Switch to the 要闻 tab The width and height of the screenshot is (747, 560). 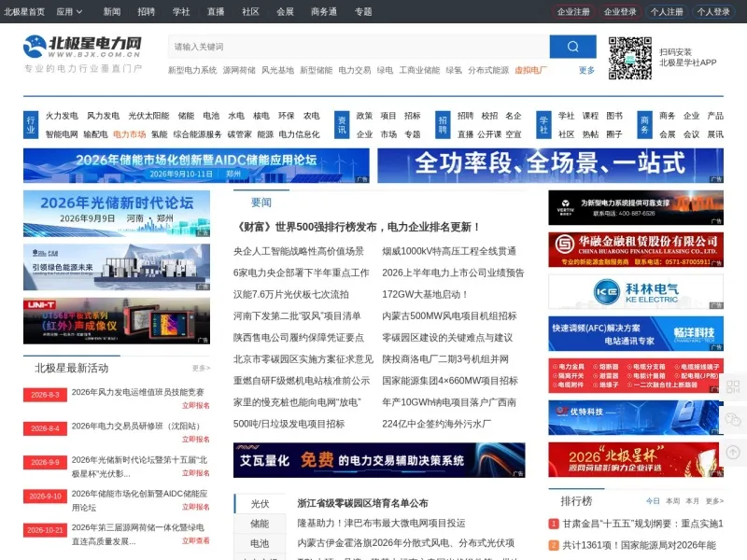pyautogui.click(x=261, y=203)
